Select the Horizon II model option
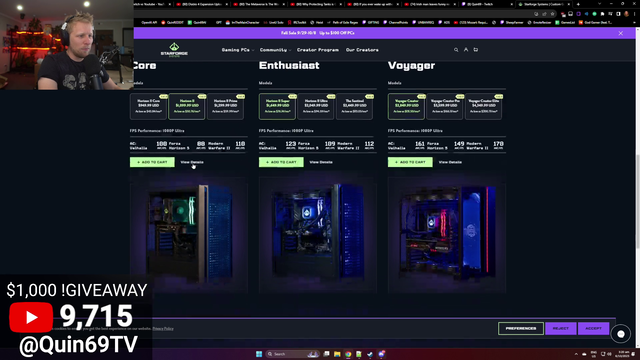 coord(187,106)
